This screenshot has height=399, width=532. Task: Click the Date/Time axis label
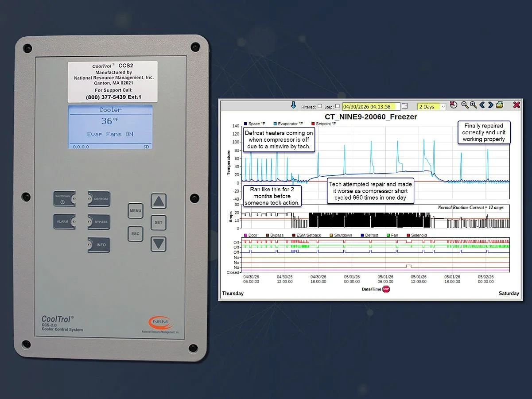(x=371, y=290)
